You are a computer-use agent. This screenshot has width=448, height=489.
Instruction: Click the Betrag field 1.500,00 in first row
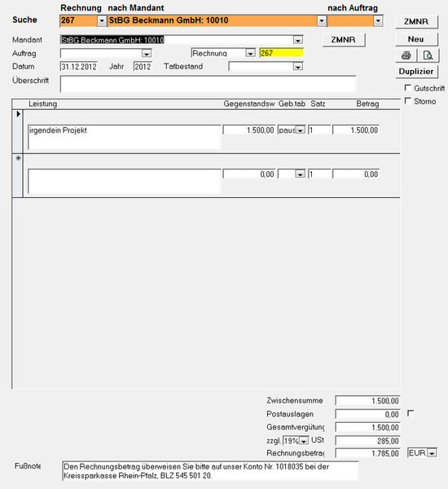pyautogui.click(x=356, y=130)
